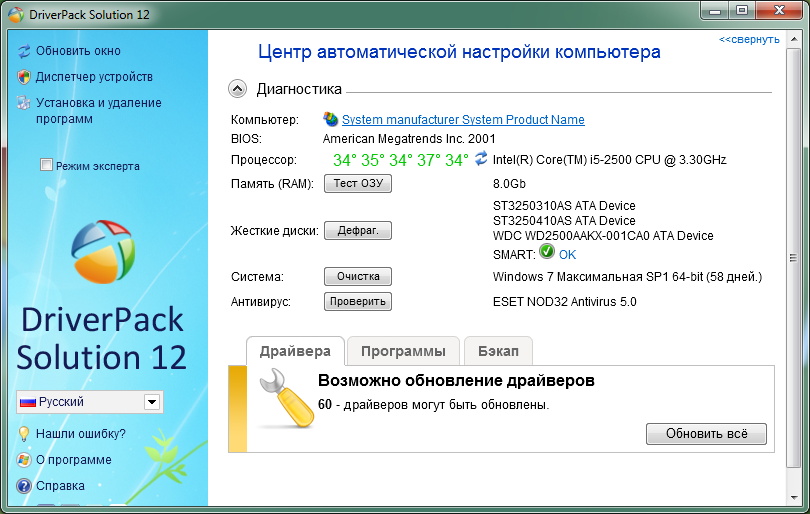Click the scrollbar down arrow

point(793,498)
